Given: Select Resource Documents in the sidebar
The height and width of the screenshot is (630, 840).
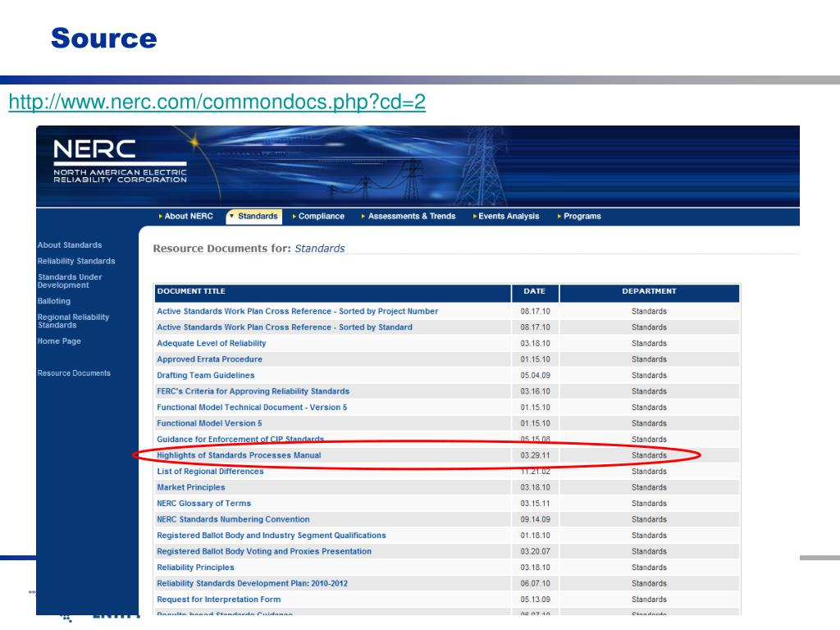Looking at the screenshot, I should [74, 373].
